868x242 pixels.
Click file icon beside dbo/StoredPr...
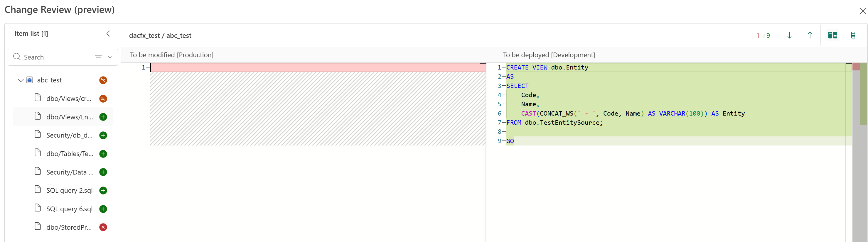pos(38,226)
